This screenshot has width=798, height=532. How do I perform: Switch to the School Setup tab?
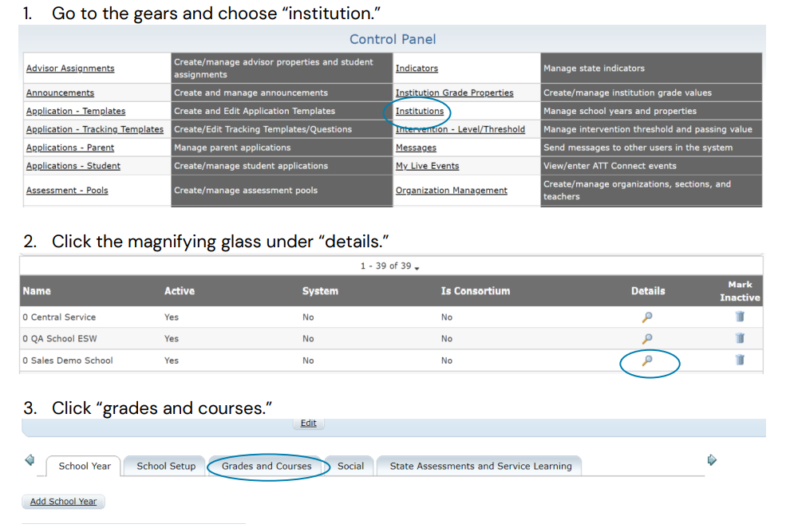(x=166, y=466)
